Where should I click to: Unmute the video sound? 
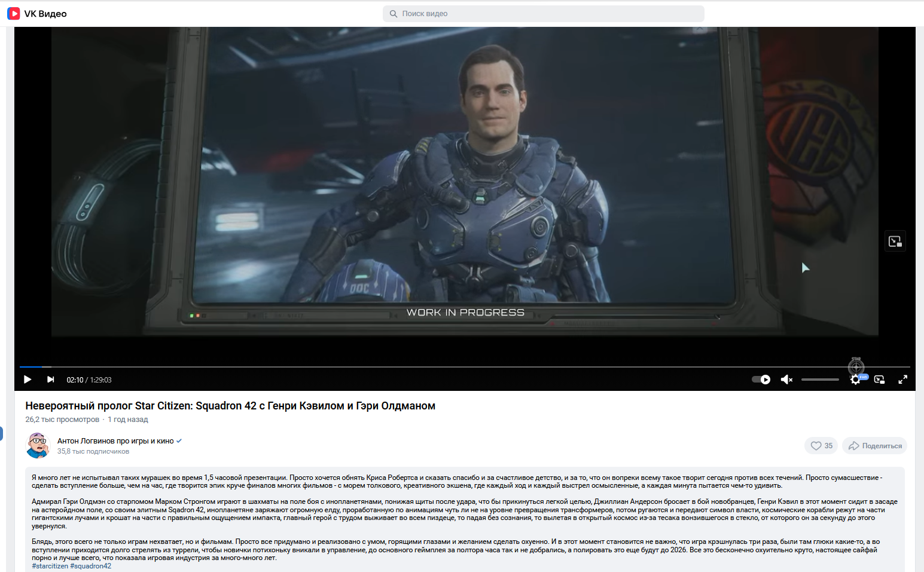pos(786,380)
